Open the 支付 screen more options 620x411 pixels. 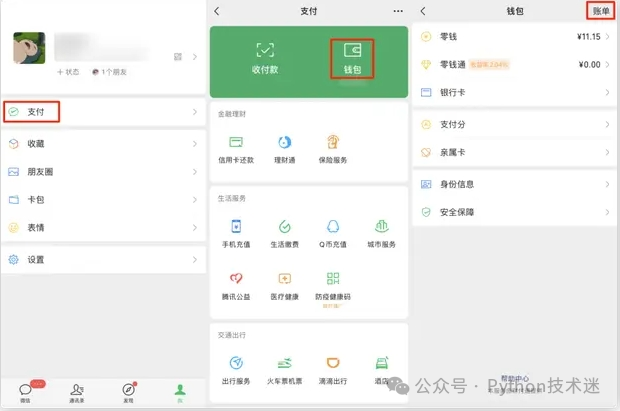398,11
